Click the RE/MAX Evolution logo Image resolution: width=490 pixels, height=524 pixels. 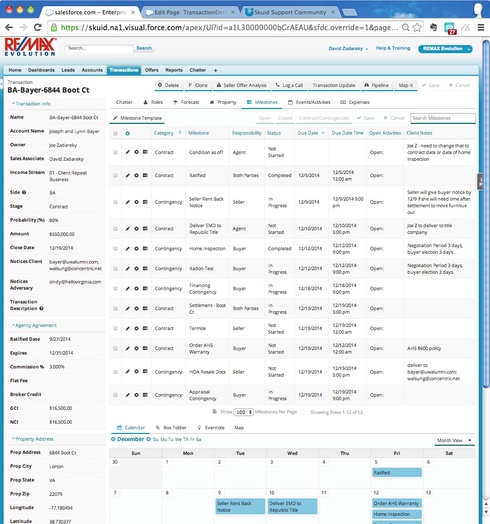tap(30, 47)
